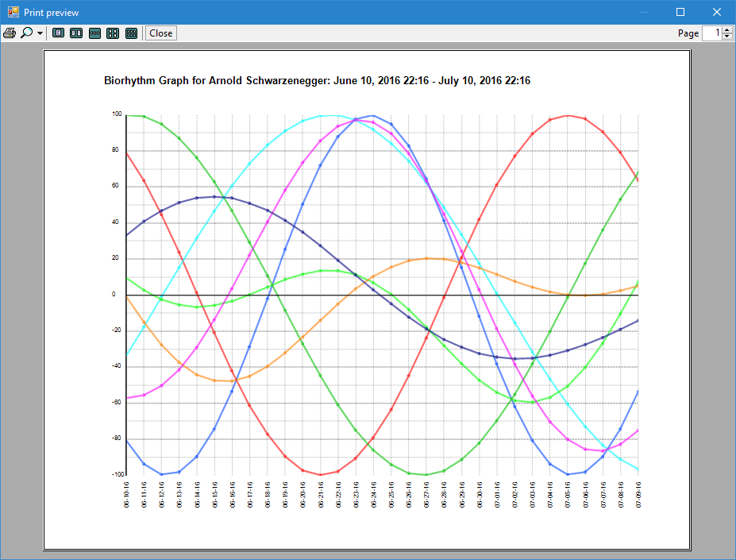Click the 06-10-16 date label
736x560 pixels.
click(x=126, y=495)
